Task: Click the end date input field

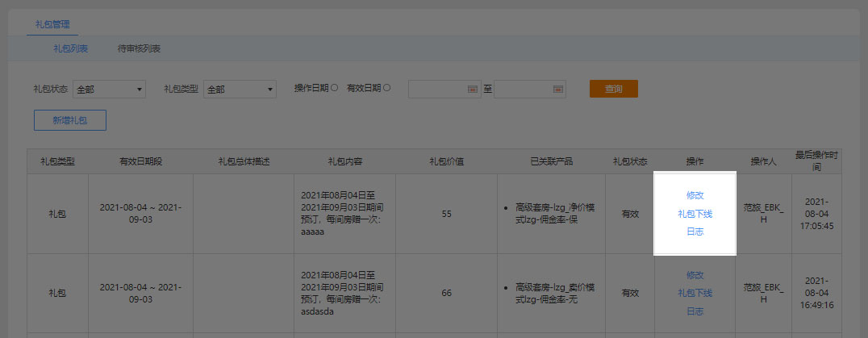Action: coord(530,89)
